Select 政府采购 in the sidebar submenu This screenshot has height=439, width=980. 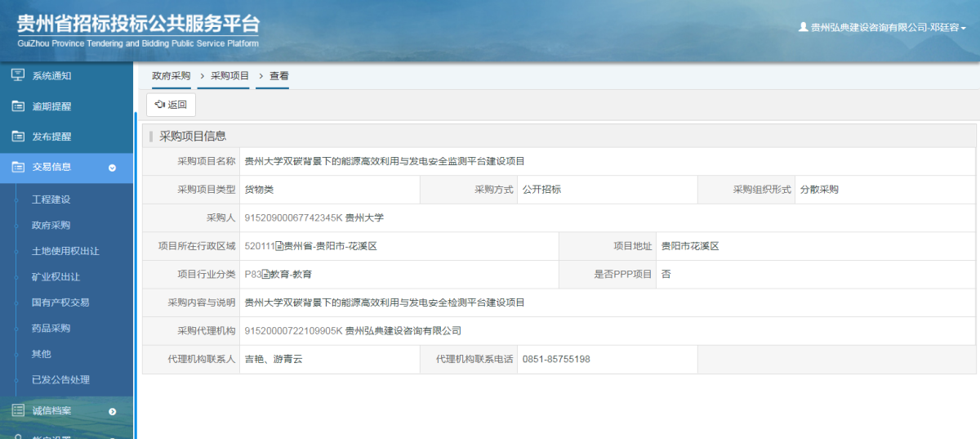(x=51, y=225)
